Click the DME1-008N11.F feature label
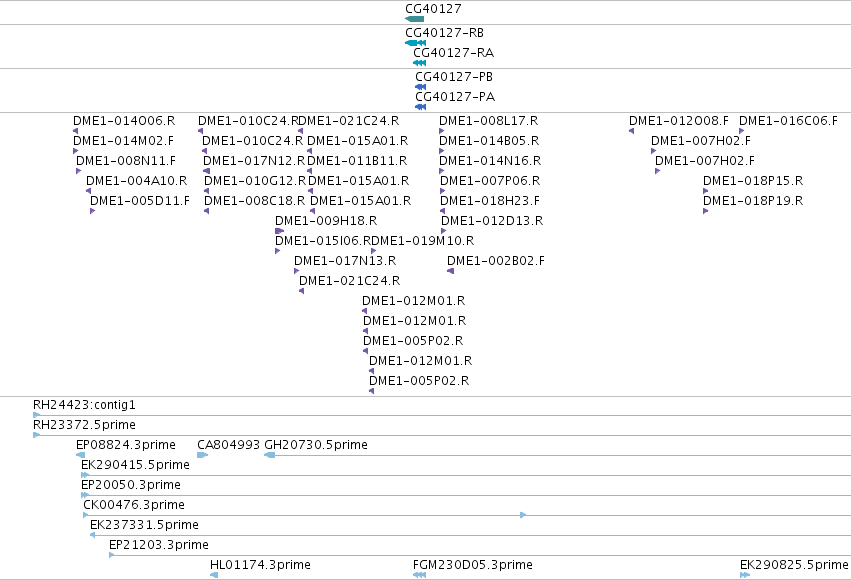 click(126, 161)
